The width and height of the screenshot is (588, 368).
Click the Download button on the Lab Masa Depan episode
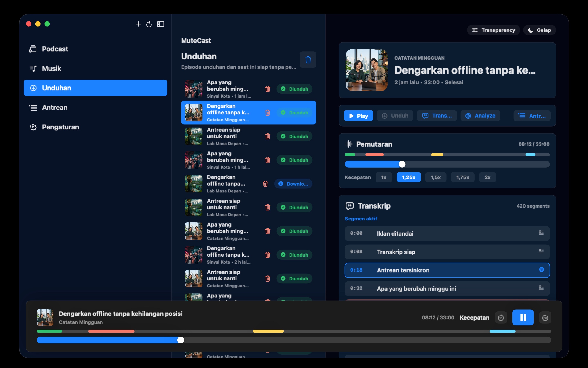point(293,184)
